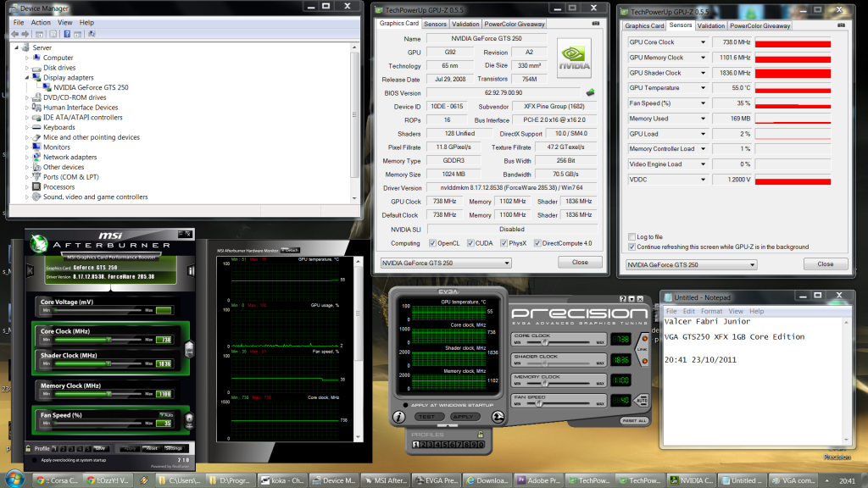Open the Format menu in Notepad
Viewport: 868px width, 488px height.
click(x=711, y=311)
